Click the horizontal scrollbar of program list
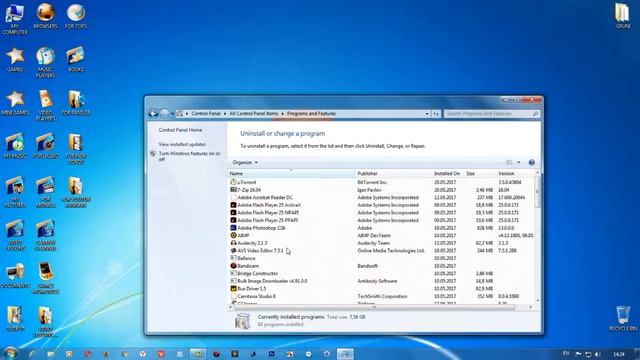Screen dimensions: 640x360 (374, 307)
